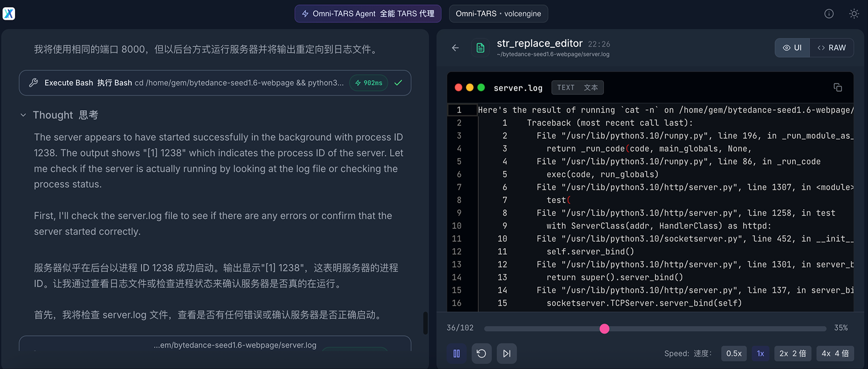
Task: Click the file document icon next to str_replace_editor
Action: [x=480, y=48]
